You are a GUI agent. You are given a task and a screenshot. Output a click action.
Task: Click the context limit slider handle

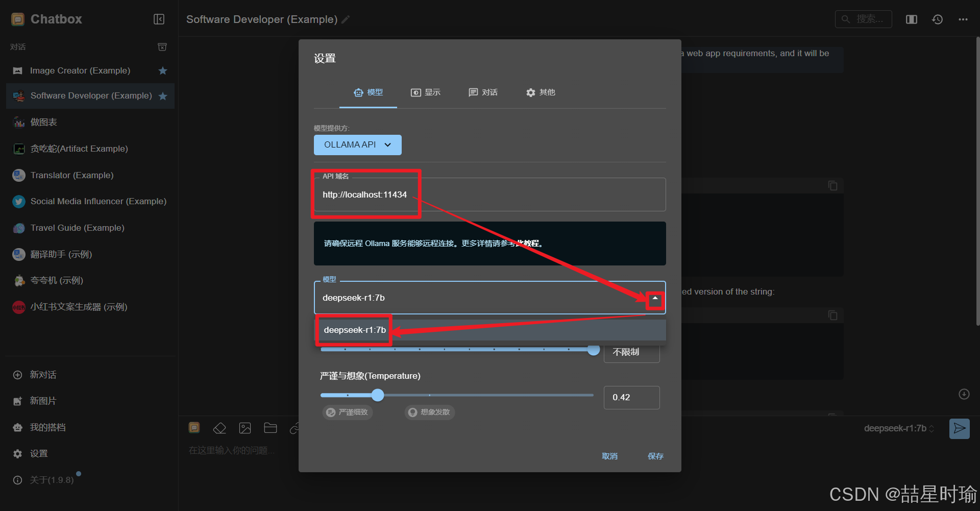[593, 350]
